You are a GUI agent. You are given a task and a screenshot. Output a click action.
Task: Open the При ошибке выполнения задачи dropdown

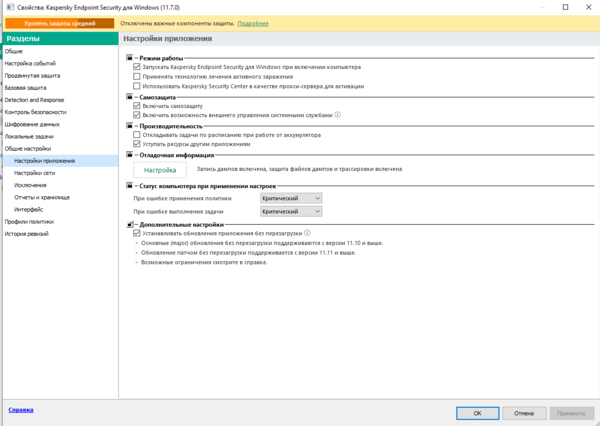point(291,211)
